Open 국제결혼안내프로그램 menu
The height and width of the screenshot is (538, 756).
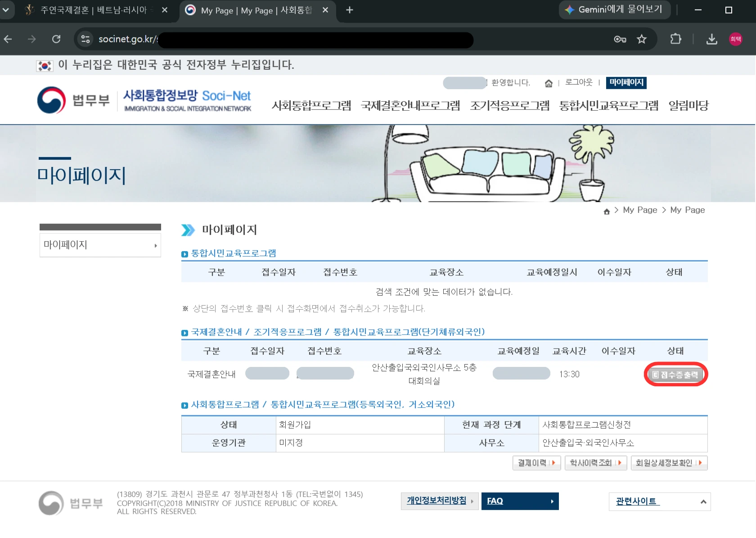coord(410,105)
